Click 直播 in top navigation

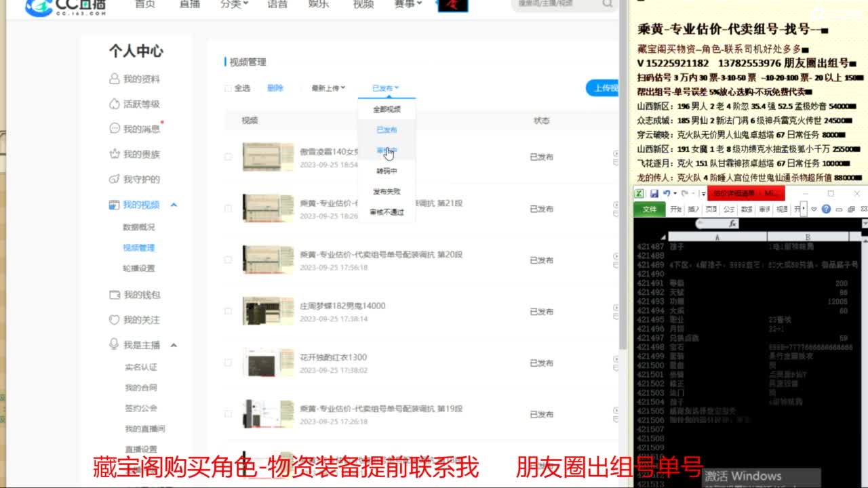[190, 4]
